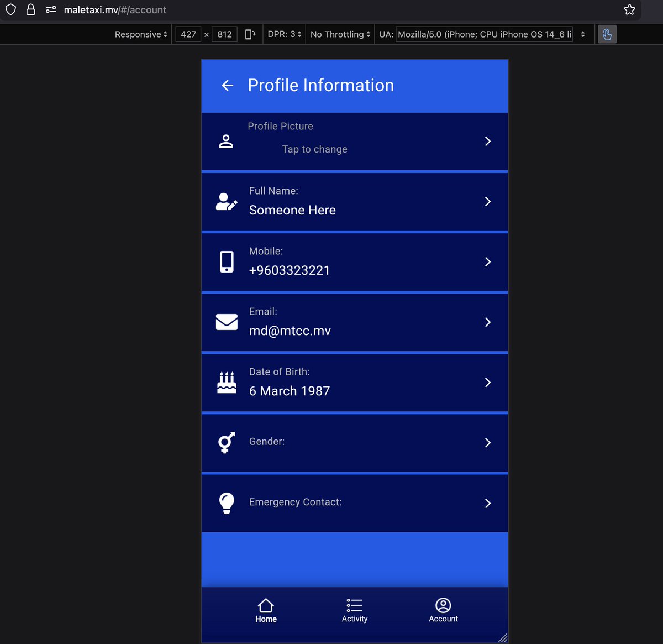Click the 'Full Name:' label
Screen dimensions: 663x644
click(273, 191)
